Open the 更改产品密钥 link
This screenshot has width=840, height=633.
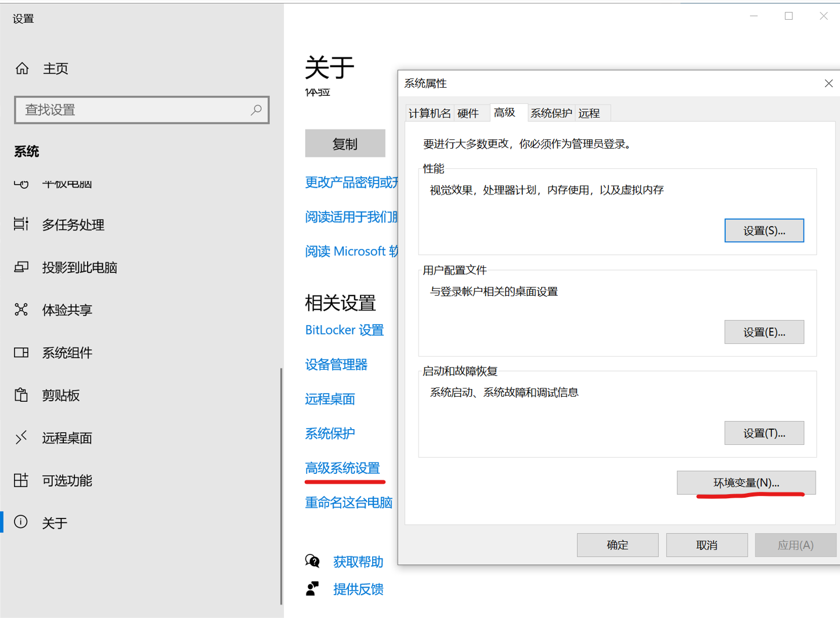pos(351,182)
